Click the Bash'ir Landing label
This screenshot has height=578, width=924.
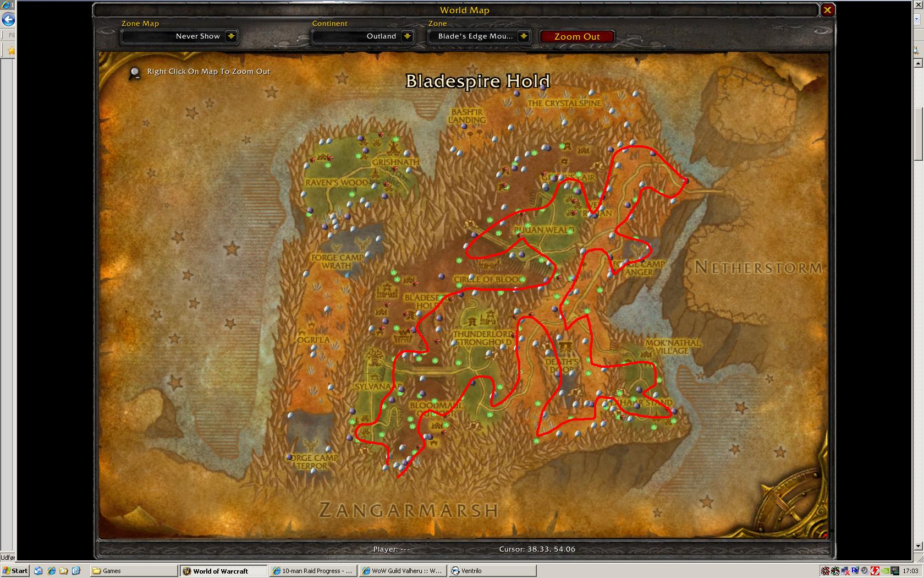pos(467,116)
